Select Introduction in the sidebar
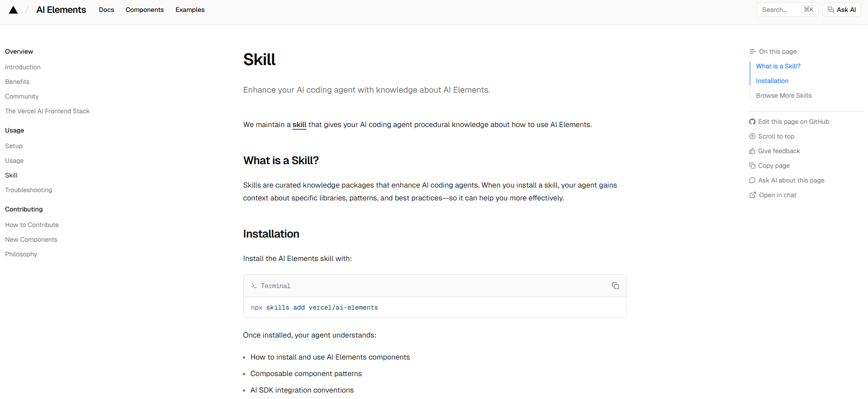 click(x=23, y=67)
